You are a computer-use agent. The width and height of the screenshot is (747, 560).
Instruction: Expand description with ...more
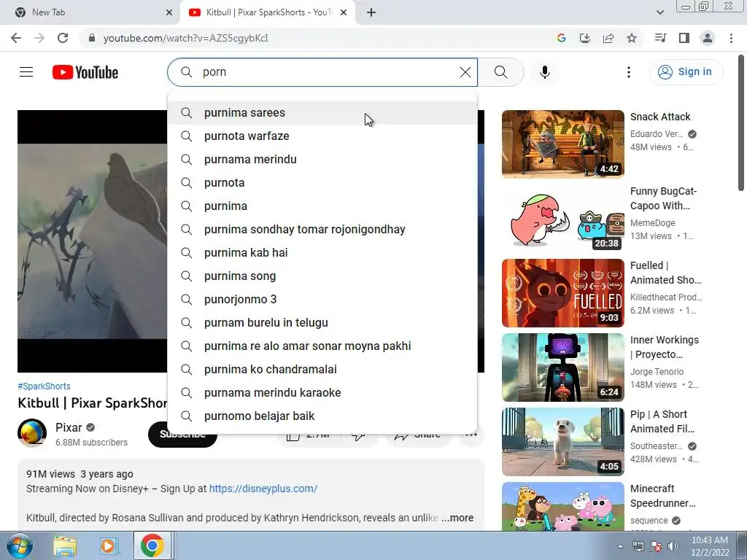457,518
